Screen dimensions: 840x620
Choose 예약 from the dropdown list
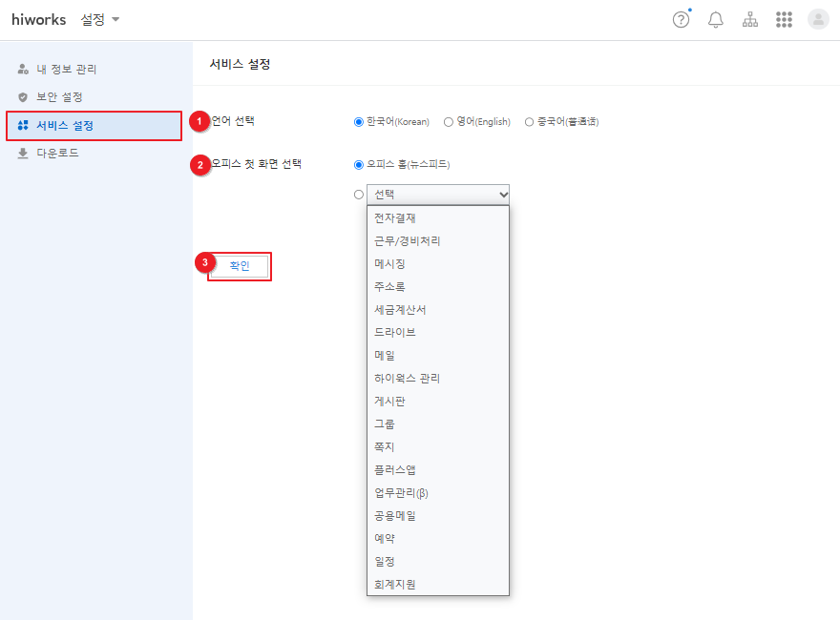tap(438, 539)
